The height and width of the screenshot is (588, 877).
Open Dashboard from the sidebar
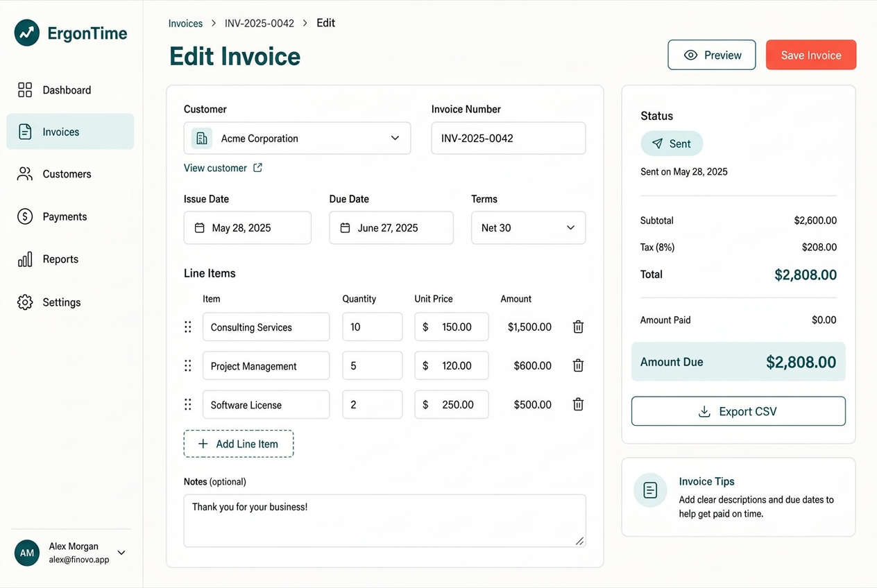point(70,90)
